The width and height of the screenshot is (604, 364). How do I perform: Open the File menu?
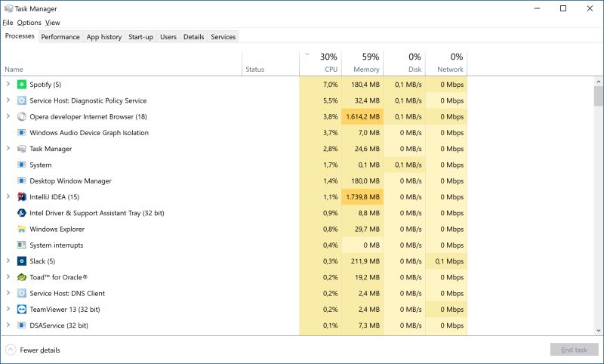[8, 23]
